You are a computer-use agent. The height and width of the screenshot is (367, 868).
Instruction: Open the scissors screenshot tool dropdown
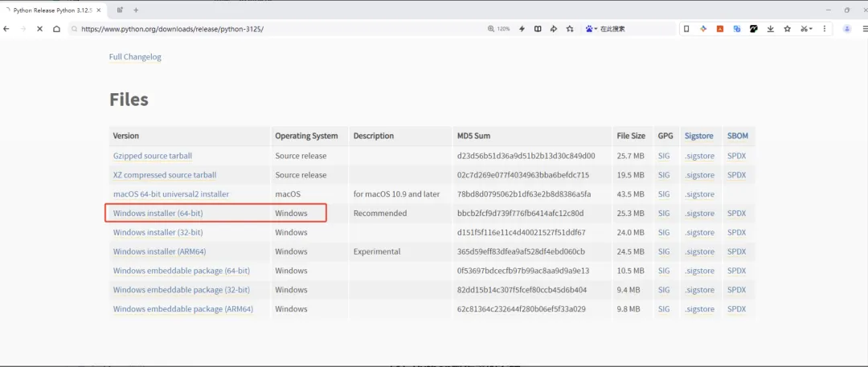coord(806,29)
